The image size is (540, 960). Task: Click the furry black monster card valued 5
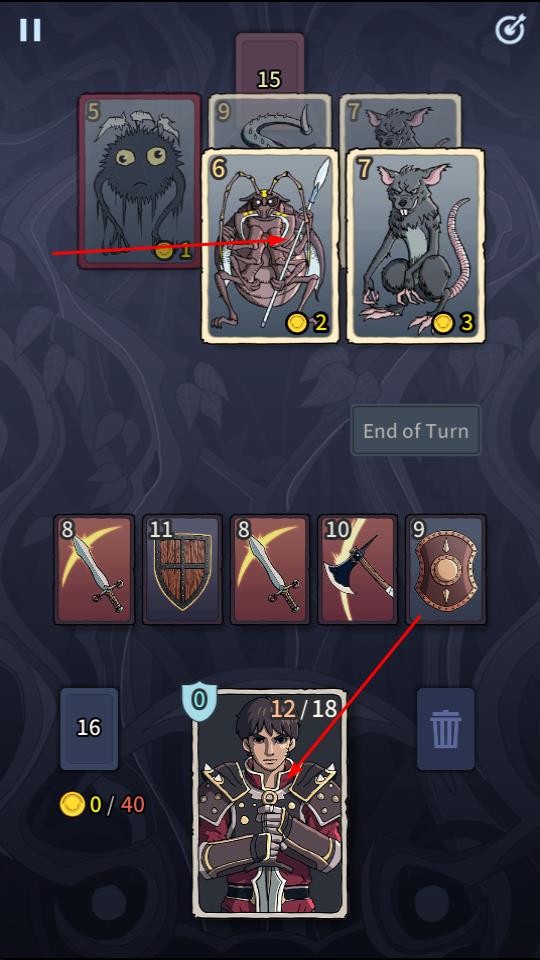[x=140, y=181]
